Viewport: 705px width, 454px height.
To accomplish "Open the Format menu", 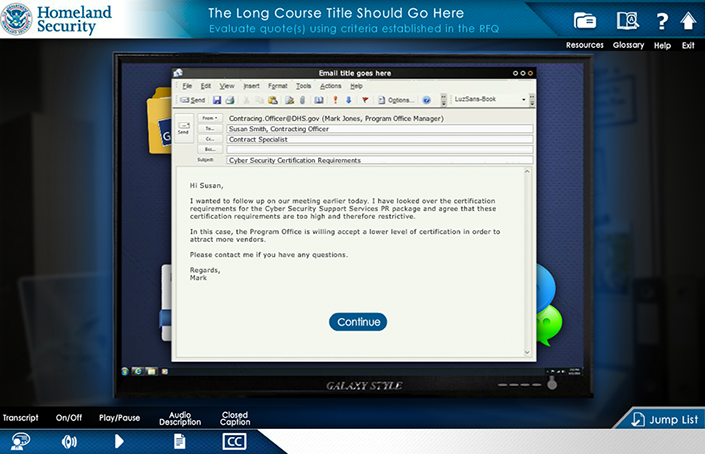I will (277, 87).
